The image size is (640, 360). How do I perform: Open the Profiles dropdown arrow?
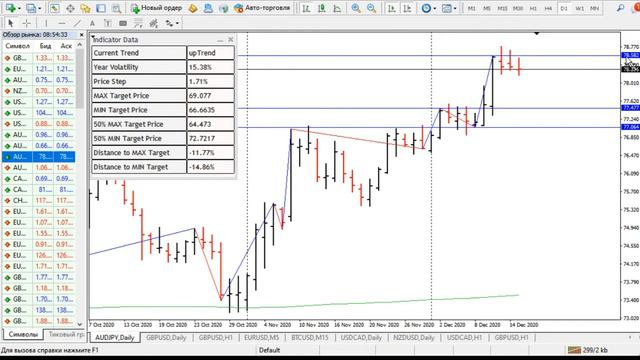tap(40, 8)
